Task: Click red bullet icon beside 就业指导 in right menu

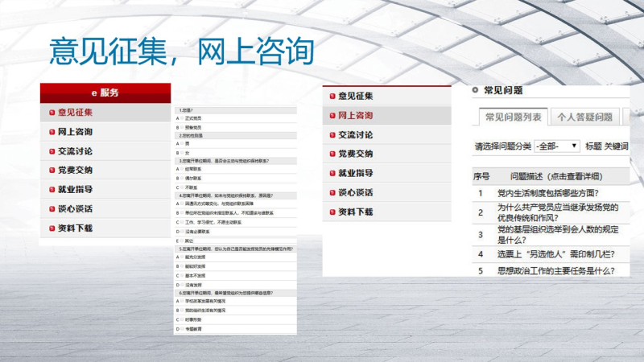Action: [332, 174]
